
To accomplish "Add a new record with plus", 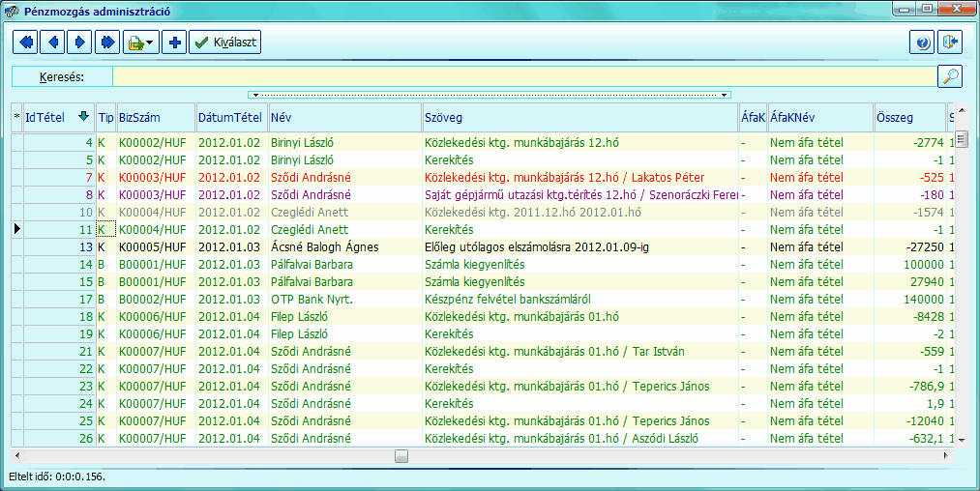I will 174,43.
